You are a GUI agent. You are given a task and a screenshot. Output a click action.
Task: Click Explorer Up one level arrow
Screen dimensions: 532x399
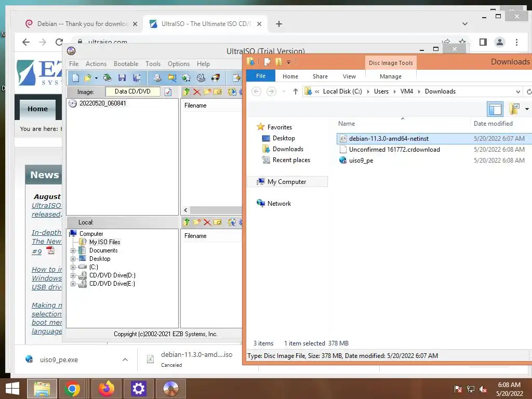pos(295,91)
